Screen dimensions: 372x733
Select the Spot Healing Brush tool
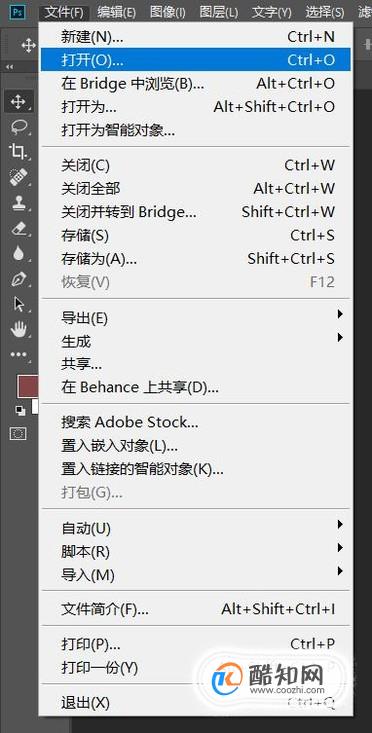[x=19, y=177]
